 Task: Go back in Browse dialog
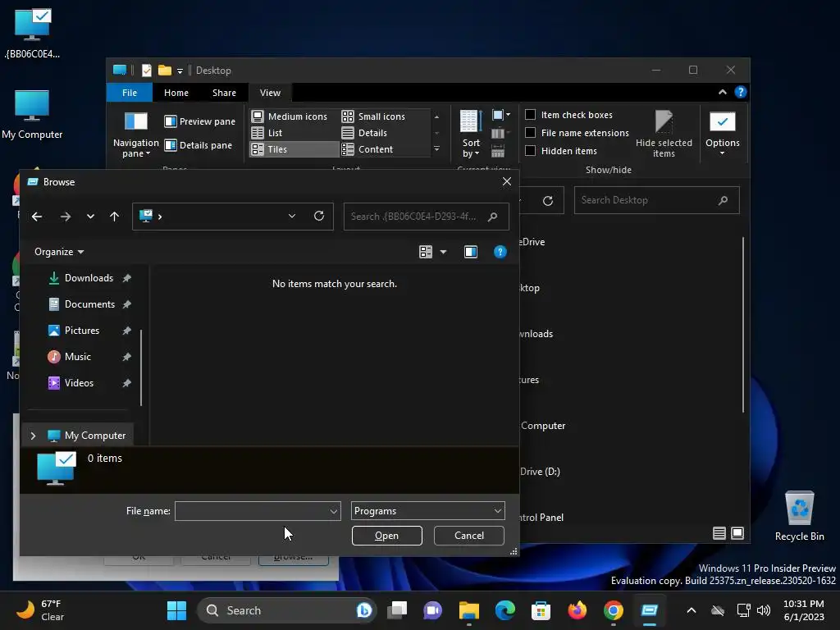click(36, 217)
